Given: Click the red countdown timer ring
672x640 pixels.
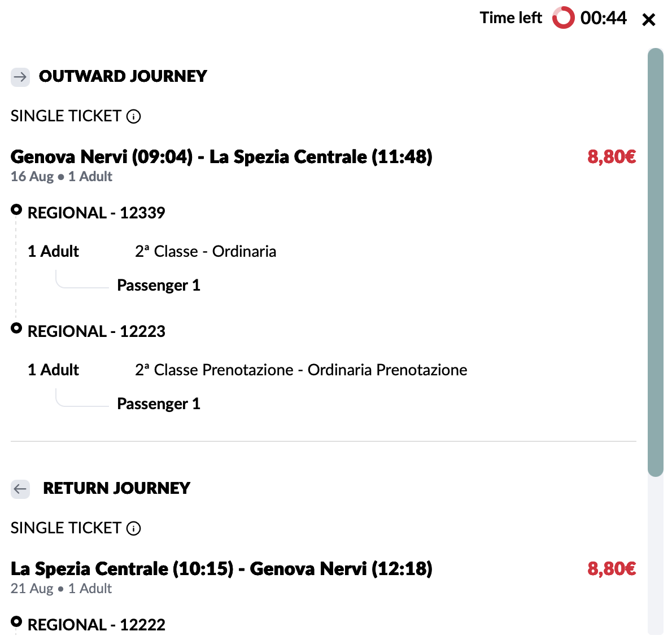Looking at the screenshot, I should 563,18.
